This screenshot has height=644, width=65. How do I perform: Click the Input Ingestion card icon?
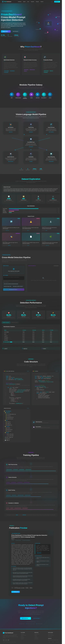(11, 124)
